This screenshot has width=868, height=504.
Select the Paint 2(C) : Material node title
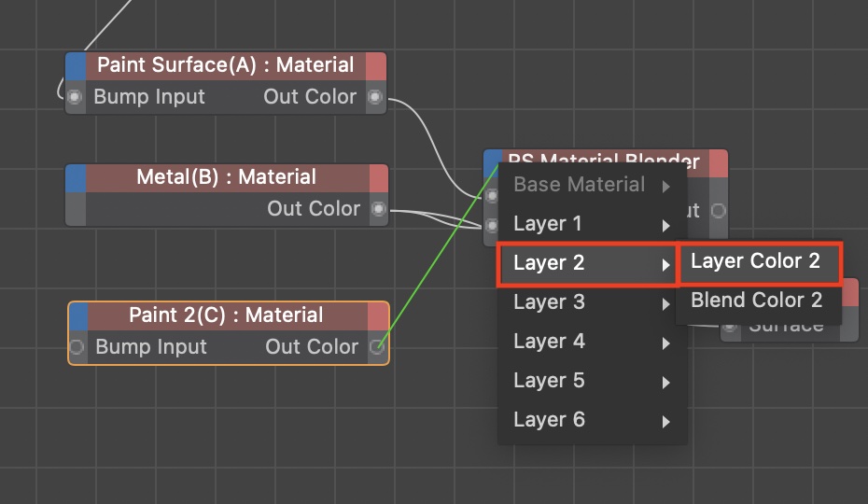coord(226,315)
